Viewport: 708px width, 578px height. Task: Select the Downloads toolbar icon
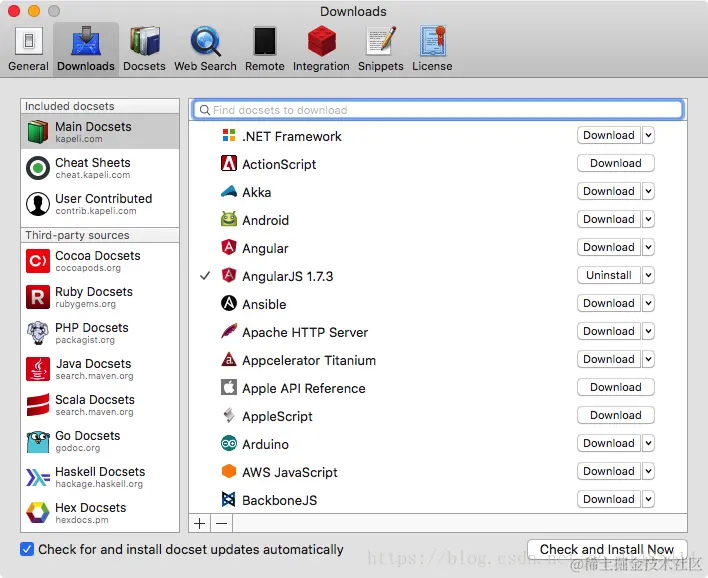pos(86,49)
